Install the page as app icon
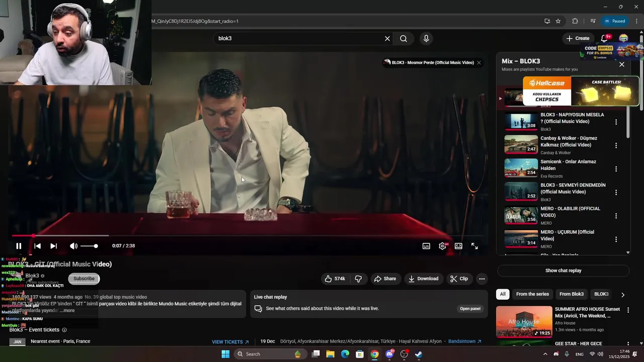Screen dimensions: 644x362 (547, 21)
